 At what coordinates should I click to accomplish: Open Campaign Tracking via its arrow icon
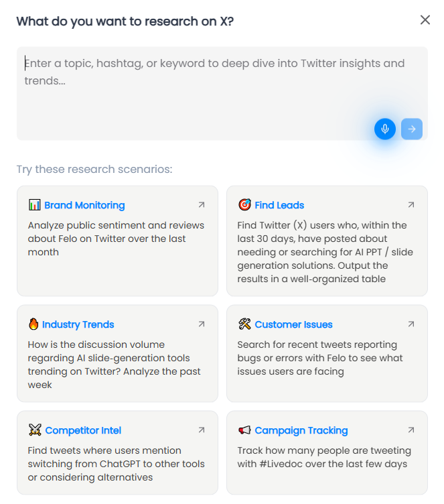click(x=411, y=430)
